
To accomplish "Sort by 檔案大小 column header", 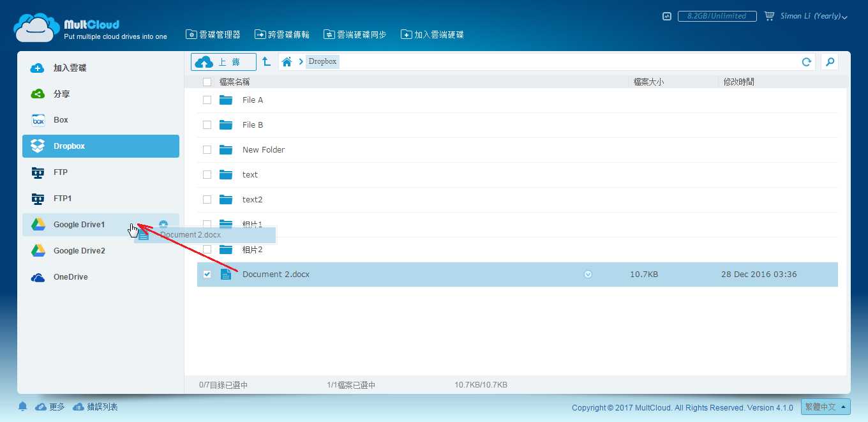I will click(x=648, y=82).
